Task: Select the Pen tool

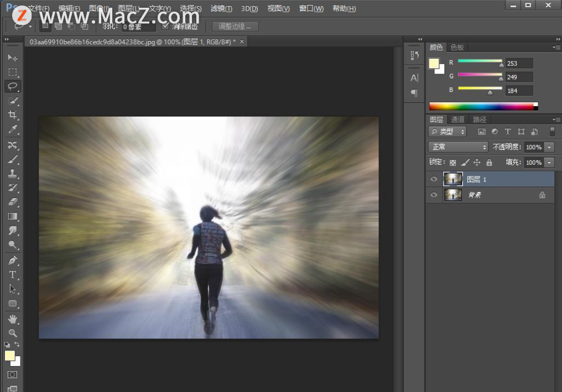Action: point(13,260)
